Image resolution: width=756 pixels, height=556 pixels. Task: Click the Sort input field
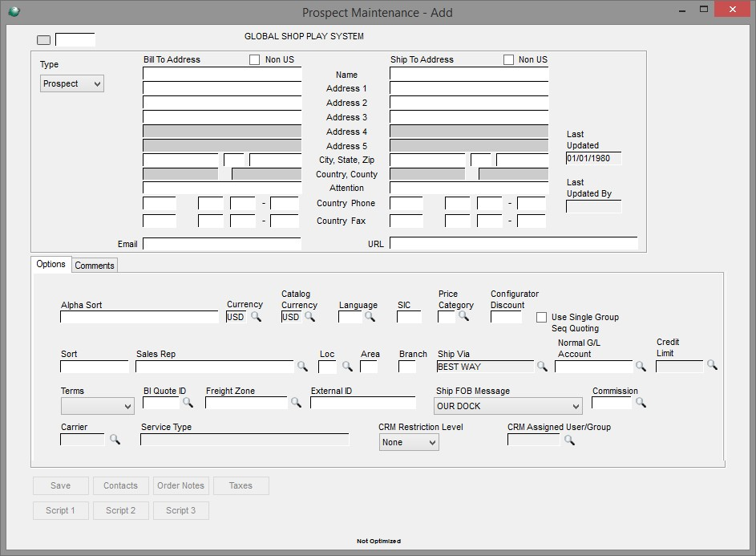pyautogui.click(x=95, y=367)
